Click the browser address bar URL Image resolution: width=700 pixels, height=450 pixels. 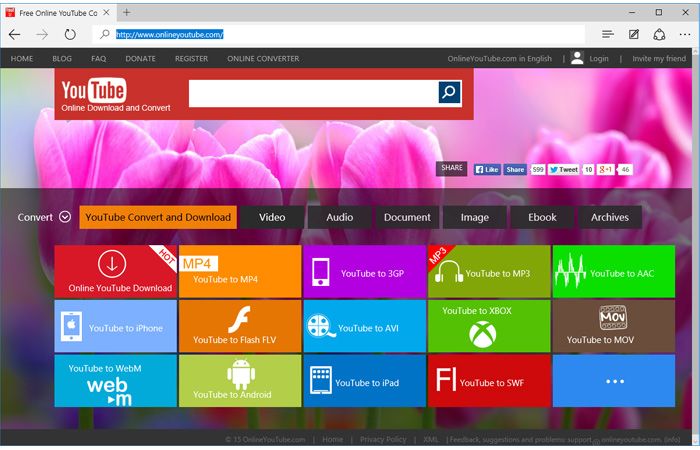(170, 34)
